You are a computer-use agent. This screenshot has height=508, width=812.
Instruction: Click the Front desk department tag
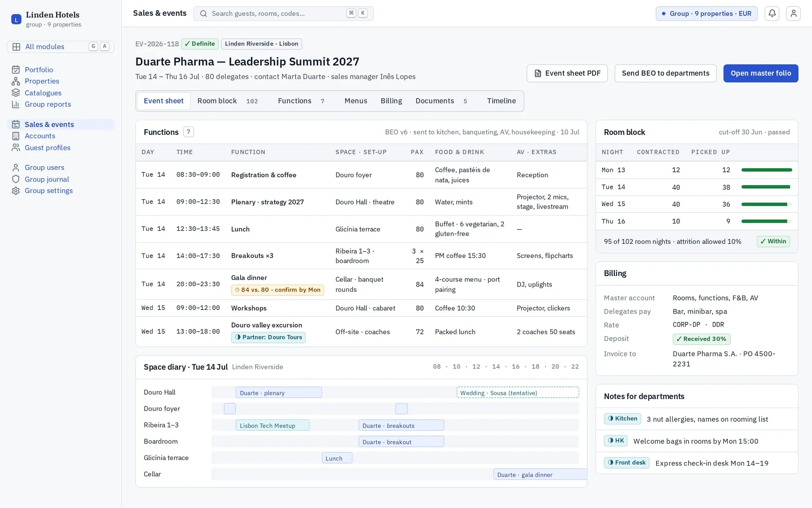point(626,462)
